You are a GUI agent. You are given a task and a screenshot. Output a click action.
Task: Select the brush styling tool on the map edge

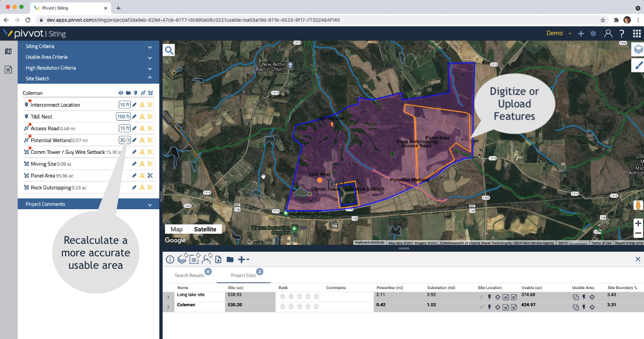[x=638, y=65]
